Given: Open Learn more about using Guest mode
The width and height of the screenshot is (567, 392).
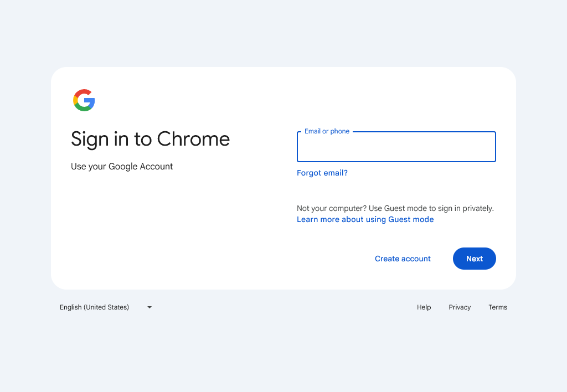Looking at the screenshot, I should click(x=365, y=219).
